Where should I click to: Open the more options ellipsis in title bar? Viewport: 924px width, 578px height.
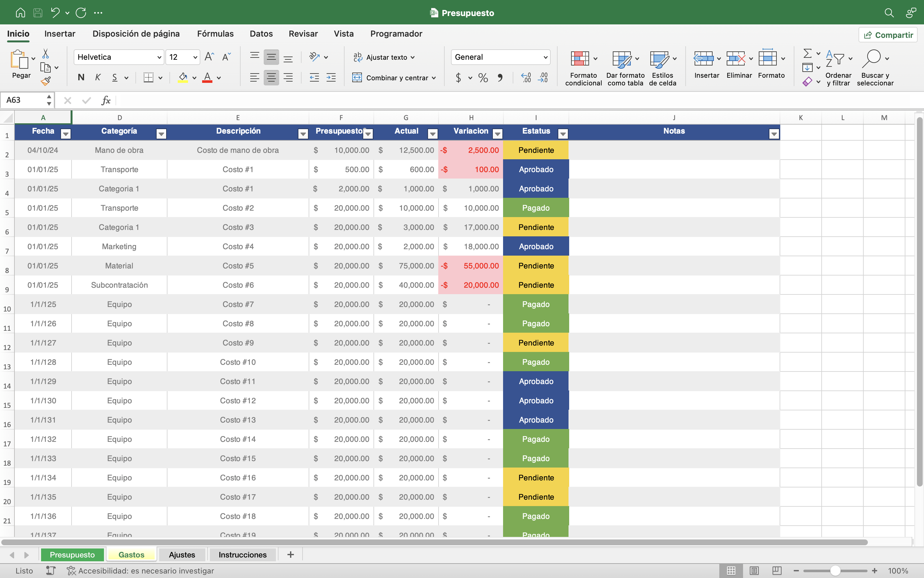[98, 13]
